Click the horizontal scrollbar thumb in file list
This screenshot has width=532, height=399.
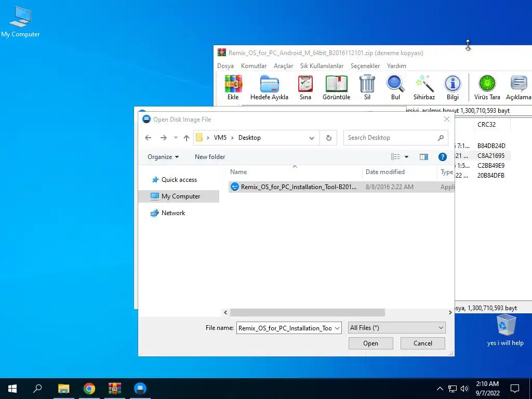pos(308,312)
